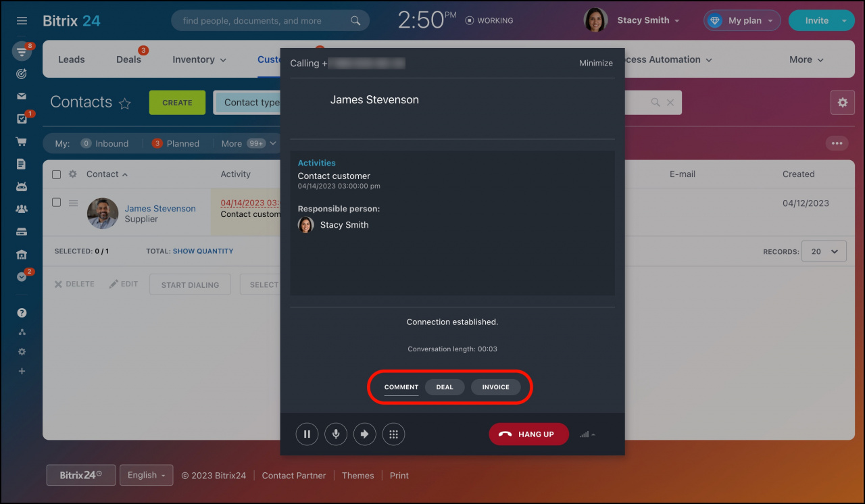
Task: Click the search magnifier in top bar
Action: [x=355, y=21]
